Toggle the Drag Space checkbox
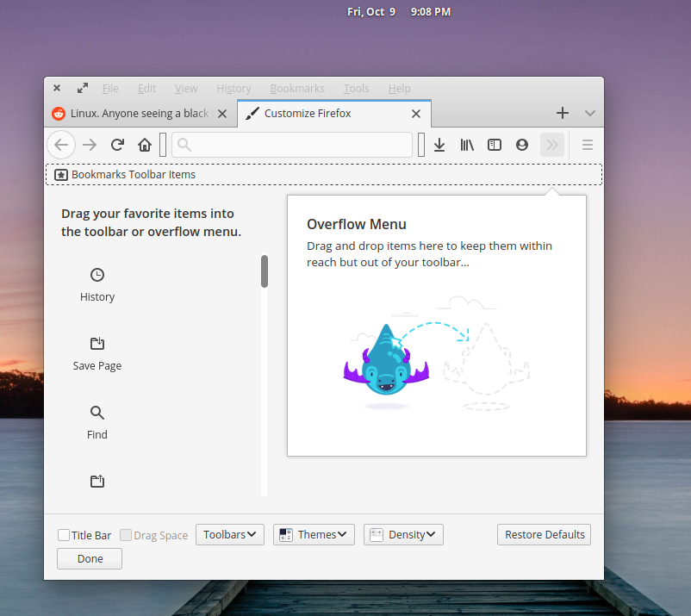The height and width of the screenshot is (616, 691). click(x=126, y=535)
